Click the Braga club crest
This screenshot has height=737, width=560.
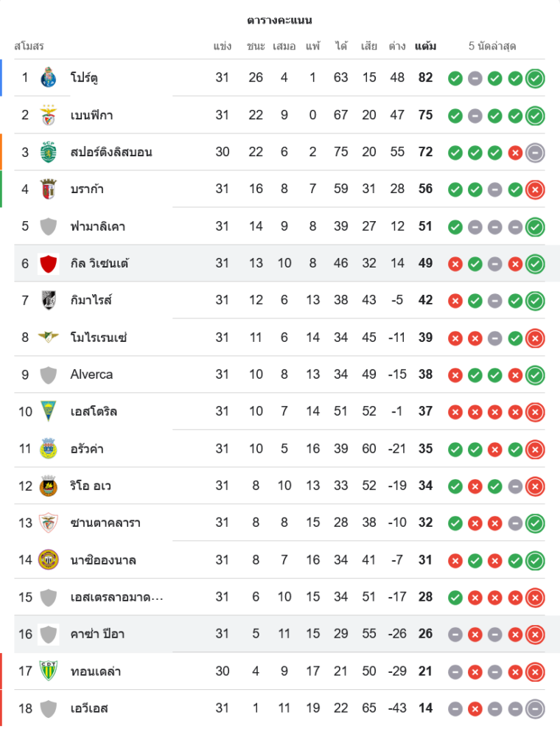(x=49, y=189)
